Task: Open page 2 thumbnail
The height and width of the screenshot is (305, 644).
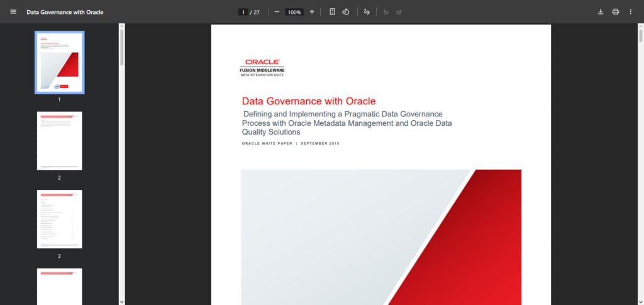Action: pyautogui.click(x=60, y=141)
